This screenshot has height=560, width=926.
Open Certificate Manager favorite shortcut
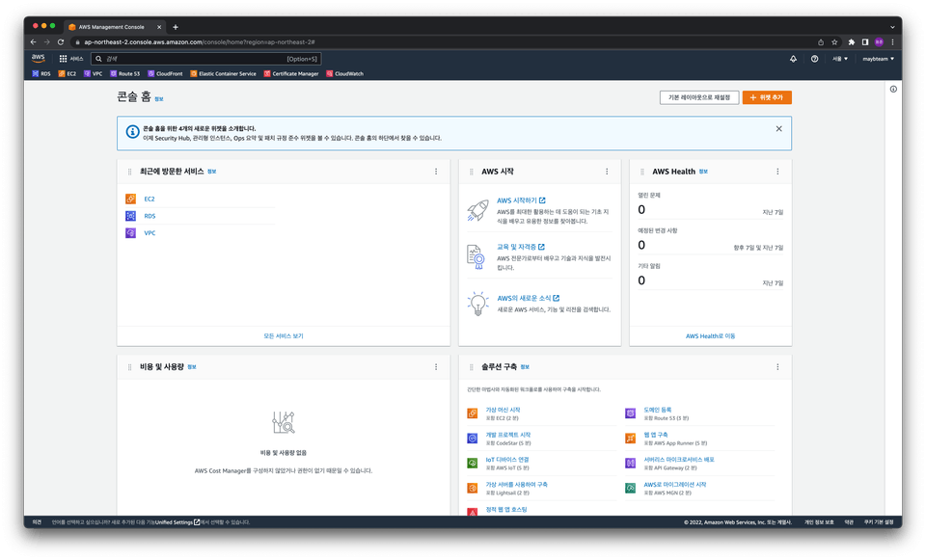[x=291, y=74]
